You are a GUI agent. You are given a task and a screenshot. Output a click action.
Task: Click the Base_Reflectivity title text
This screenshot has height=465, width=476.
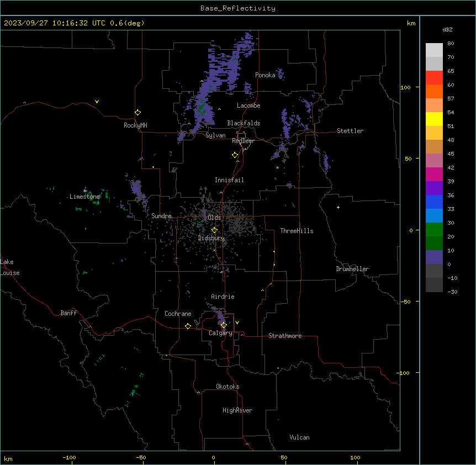(x=238, y=8)
